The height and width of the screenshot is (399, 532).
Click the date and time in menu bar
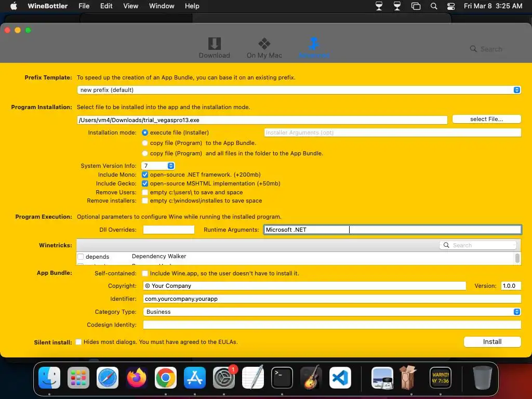coord(493,6)
